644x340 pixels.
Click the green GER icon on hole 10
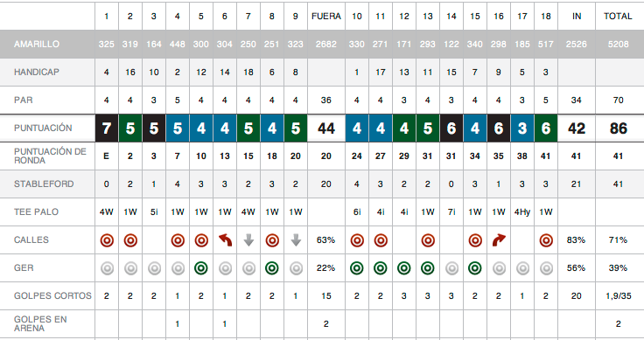coord(357,268)
